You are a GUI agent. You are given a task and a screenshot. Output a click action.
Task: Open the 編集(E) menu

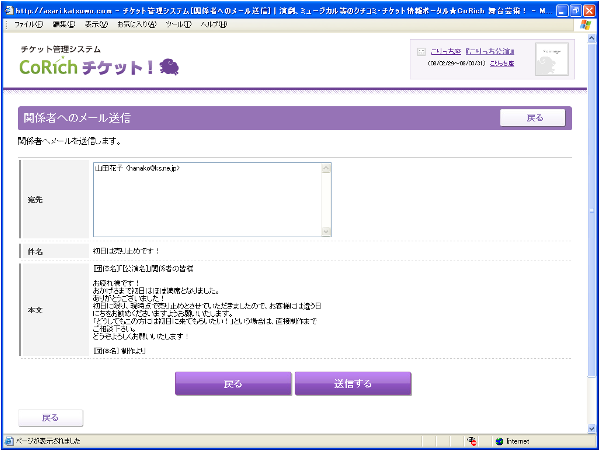[x=64, y=23]
